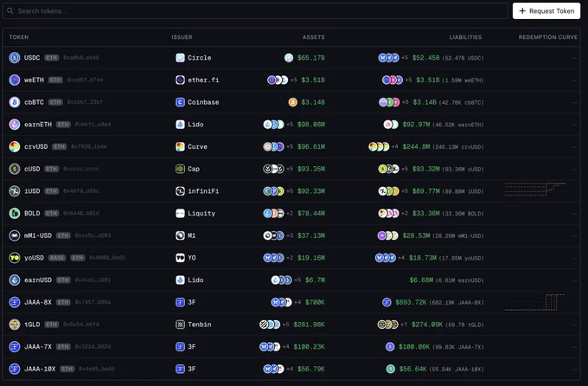Click liabilities value $52.45B for USDC
Image resolution: width=588 pixels, height=386 pixels.
pyautogui.click(x=426, y=58)
